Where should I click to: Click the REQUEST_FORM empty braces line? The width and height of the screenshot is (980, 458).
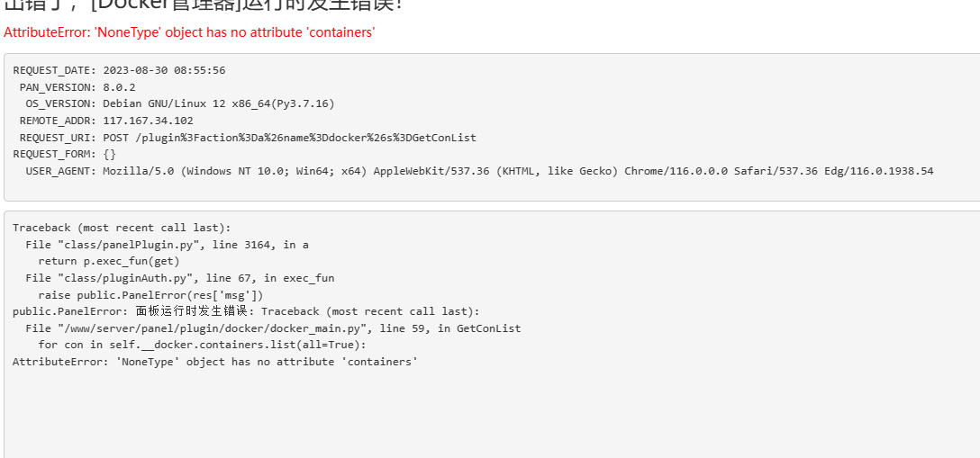64,154
